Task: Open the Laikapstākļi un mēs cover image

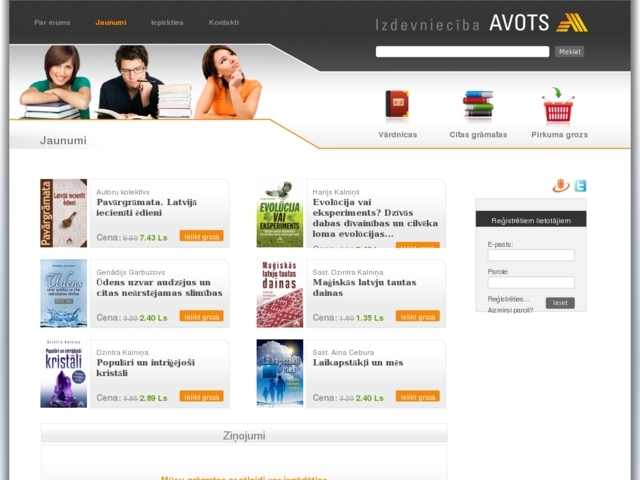Action: (x=280, y=373)
